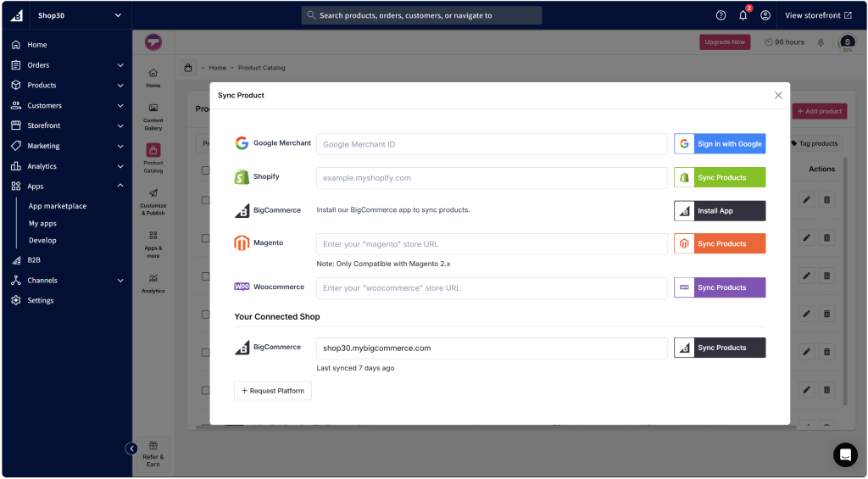This screenshot has height=479, width=868.
Task: Open B2B in left navigation
Action: tap(34, 259)
